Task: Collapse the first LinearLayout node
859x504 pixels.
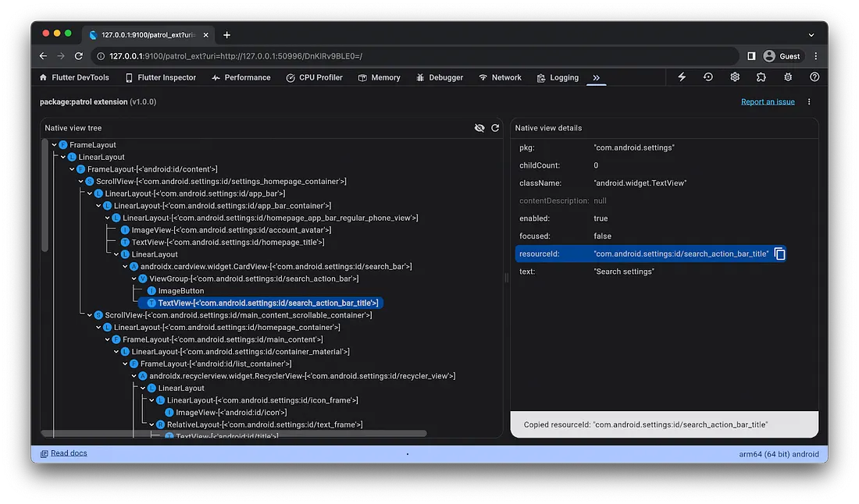Action: pyautogui.click(x=63, y=157)
